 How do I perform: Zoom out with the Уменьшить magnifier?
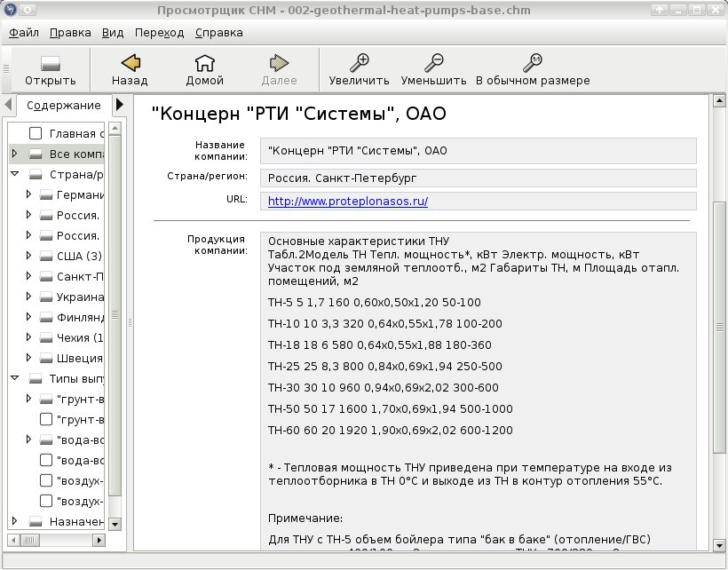point(433,63)
